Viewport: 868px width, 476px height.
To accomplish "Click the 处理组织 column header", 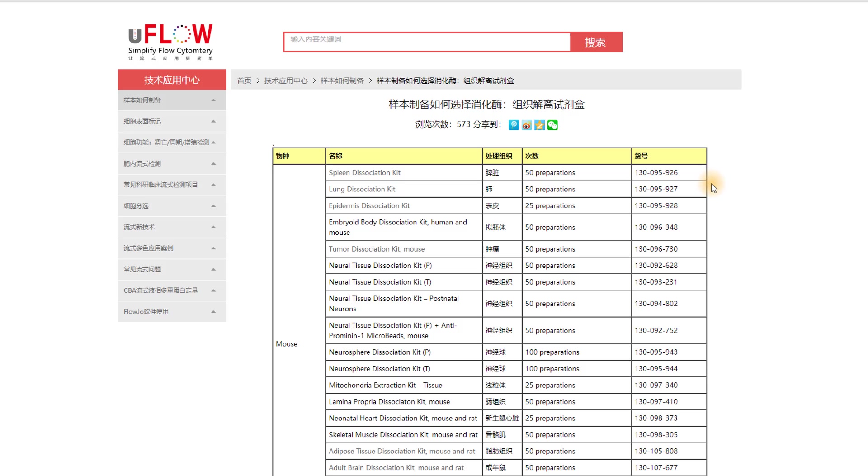I will pos(502,156).
